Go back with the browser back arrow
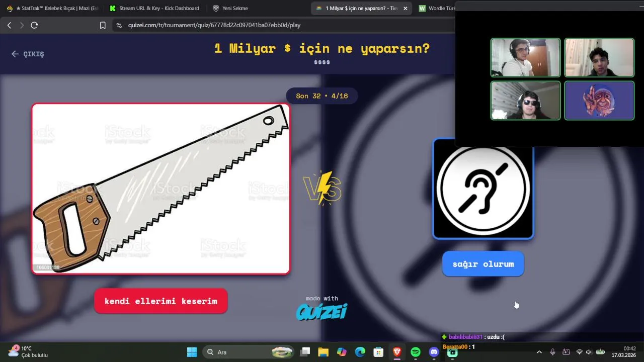Viewport: 644px width, 362px height. click(x=9, y=25)
